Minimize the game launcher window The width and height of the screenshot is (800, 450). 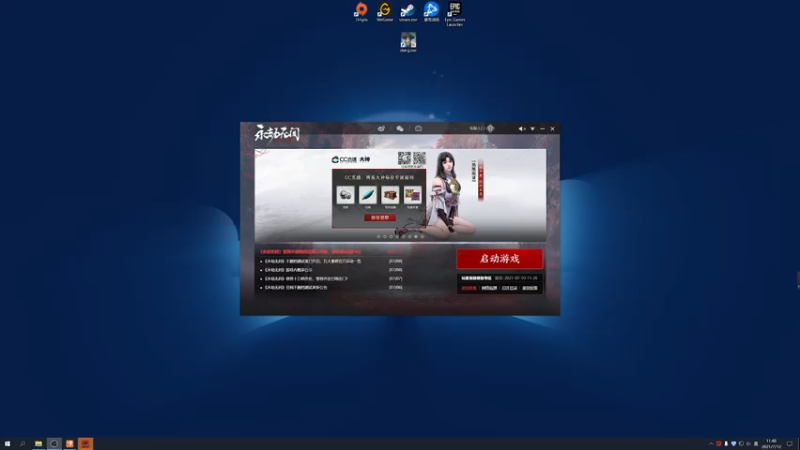click(x=542, y=129)
